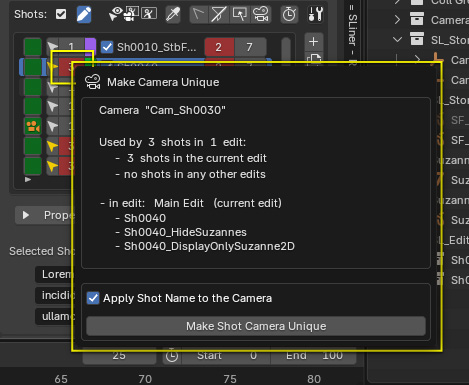Expand the Properties panel triangle
Image resolution: width=469 pixels, height=385 pixels.
pos(26,215)
